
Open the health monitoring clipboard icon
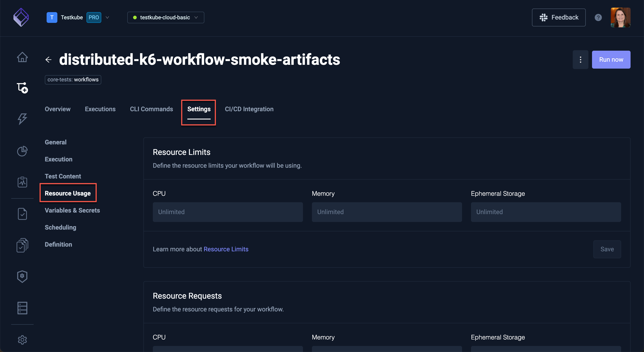click(x=22, y=182)
